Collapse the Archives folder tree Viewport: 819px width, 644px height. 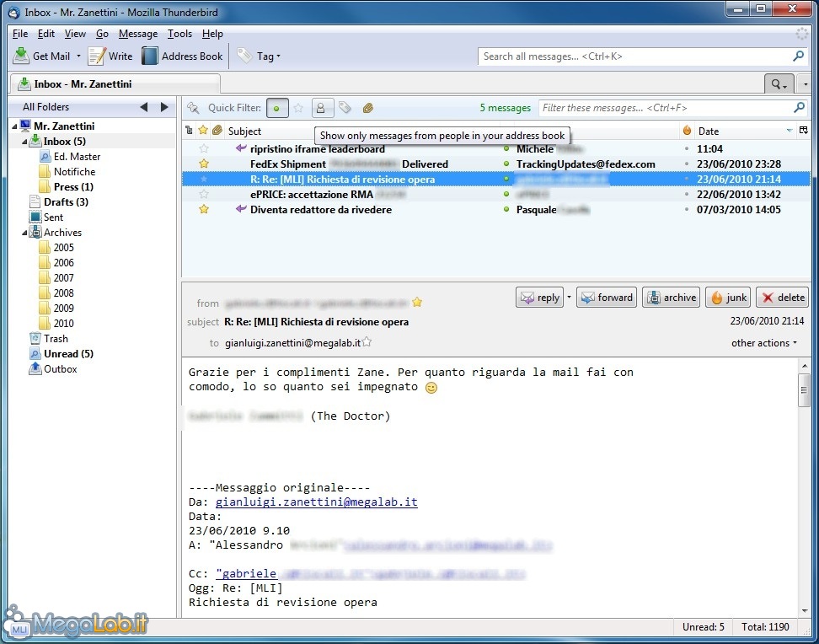coord(26,233)
